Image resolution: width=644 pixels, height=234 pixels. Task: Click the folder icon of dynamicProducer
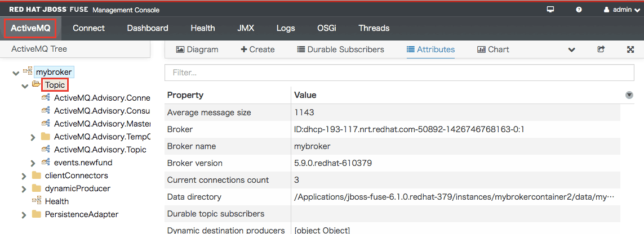coord(37,188)
